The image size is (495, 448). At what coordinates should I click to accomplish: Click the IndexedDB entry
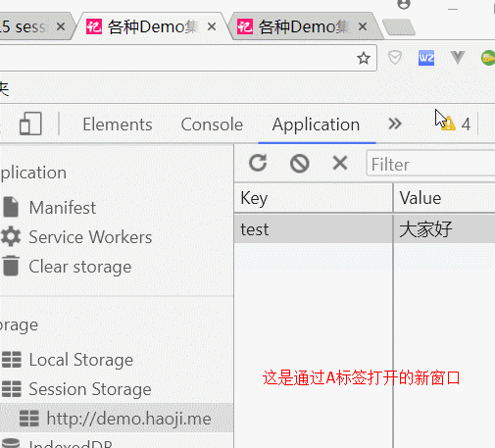(x=71, y=443)
